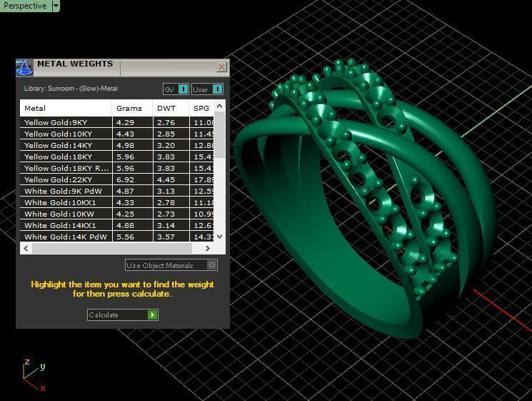Click the horizontal scroll right arrow

pos(208,249)
